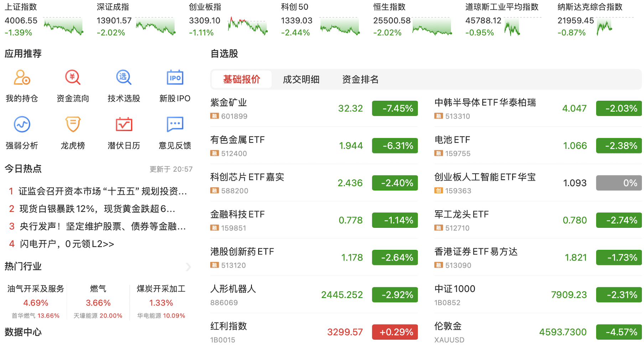Select the 油气开采及服务 industry card
The height and width of the screenshot is (346, 644).
[x=36, y=301]
